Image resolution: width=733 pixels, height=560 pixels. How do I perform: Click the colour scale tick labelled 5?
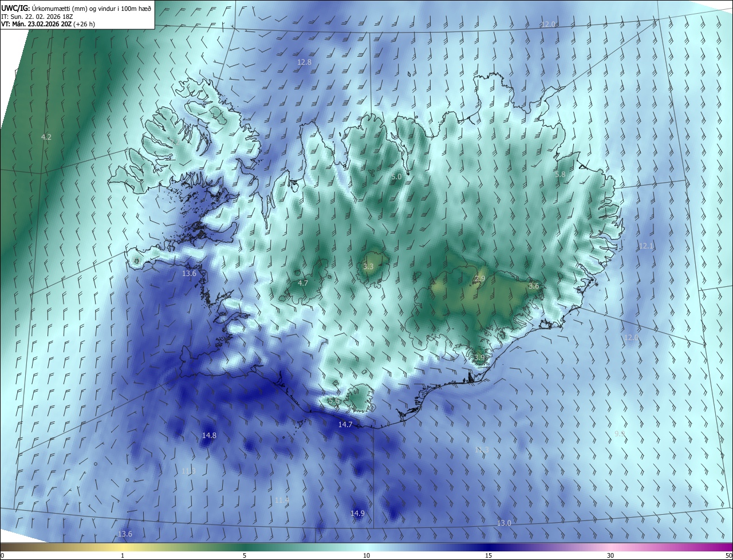pos(245,555)
